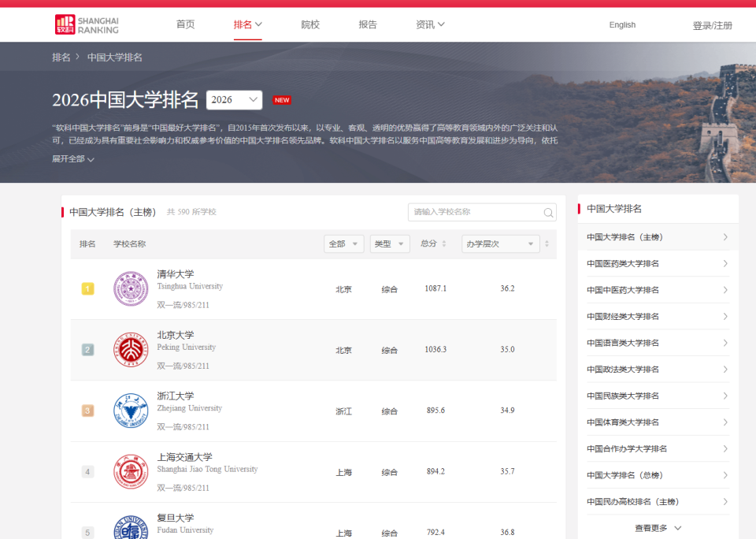Sort by 办学层次 column arrows
Viewport: 756px width, 539px height.
(547, 243)
